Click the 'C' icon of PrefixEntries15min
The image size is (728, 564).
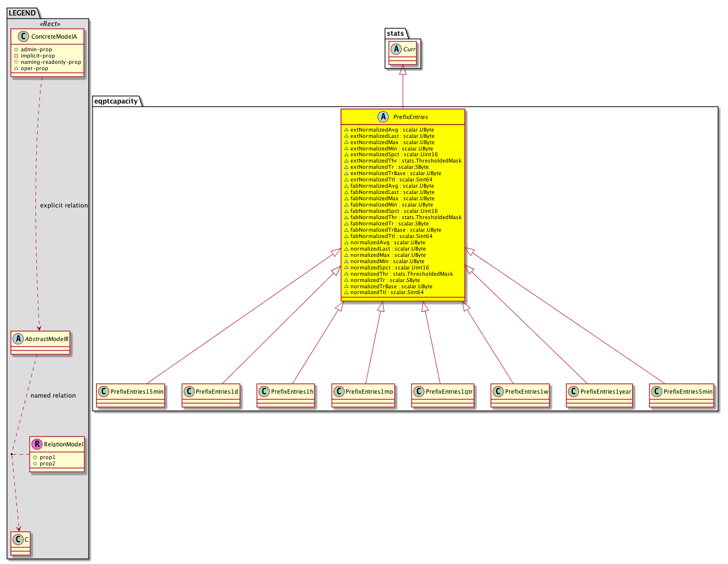pos(103,392)
